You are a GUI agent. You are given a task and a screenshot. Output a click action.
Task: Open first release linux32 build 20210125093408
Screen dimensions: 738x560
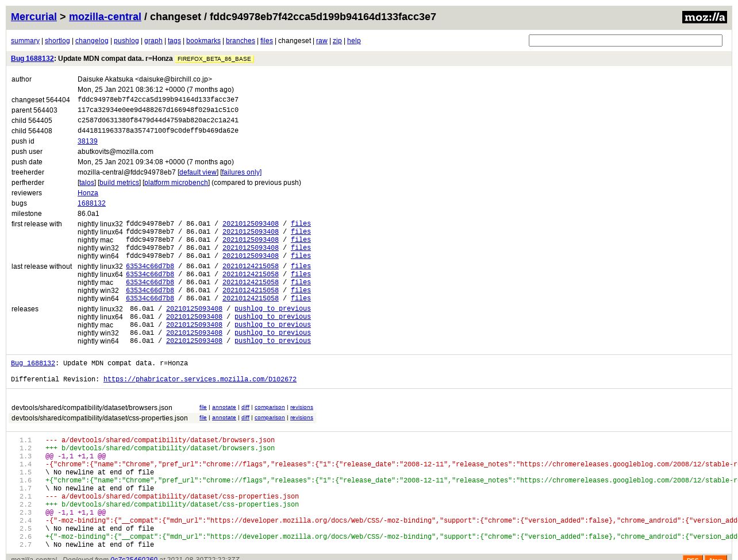pos(251,224)
